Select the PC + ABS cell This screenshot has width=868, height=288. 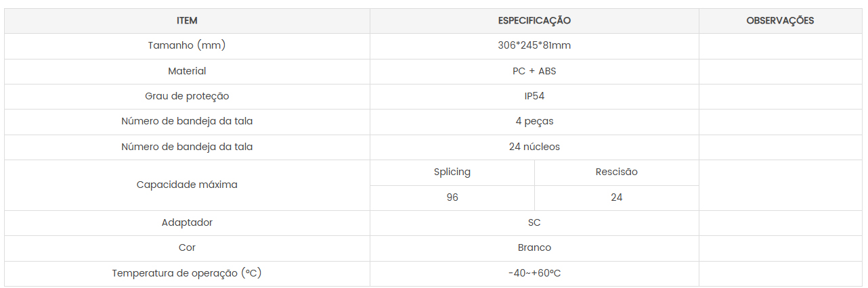(x=534, y=71)
